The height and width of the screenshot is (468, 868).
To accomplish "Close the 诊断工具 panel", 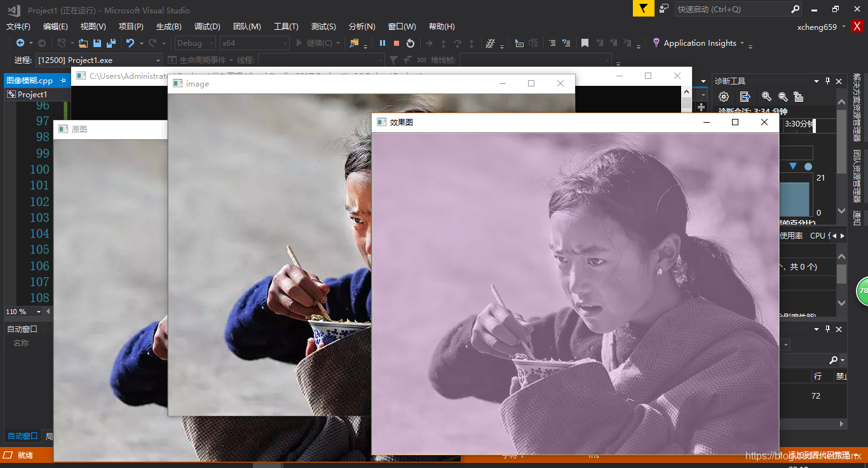I will (839, 81).
